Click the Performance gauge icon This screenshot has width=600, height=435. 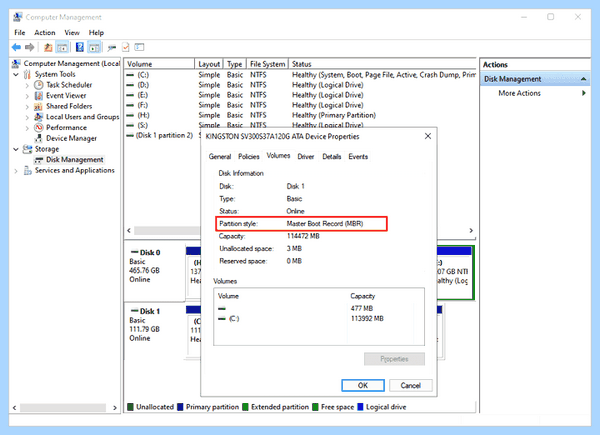click(x=39, y=127)
